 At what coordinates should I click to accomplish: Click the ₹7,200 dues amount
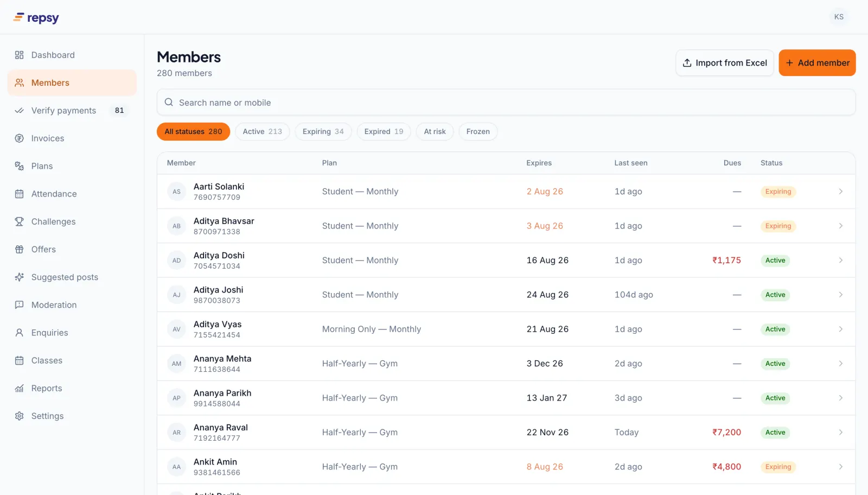tap(726, 433)
